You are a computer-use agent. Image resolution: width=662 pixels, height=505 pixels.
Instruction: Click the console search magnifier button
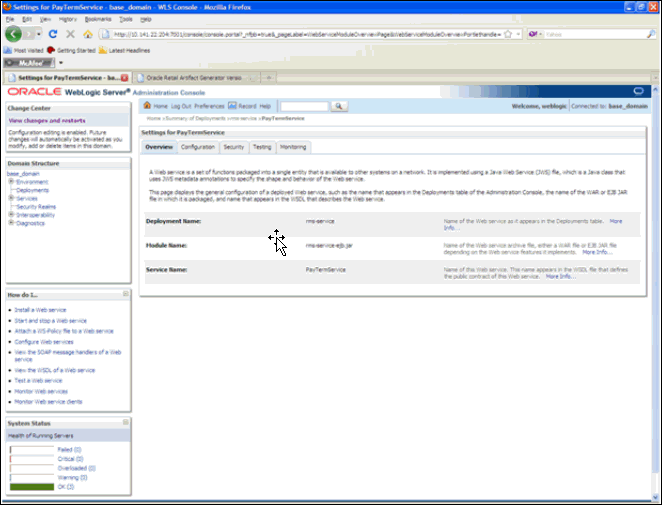click(339, 106)
